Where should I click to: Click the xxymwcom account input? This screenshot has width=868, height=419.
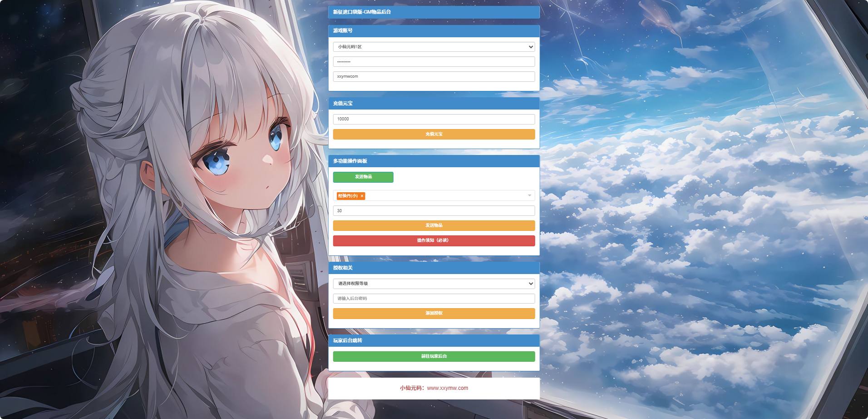click(434, 76)
